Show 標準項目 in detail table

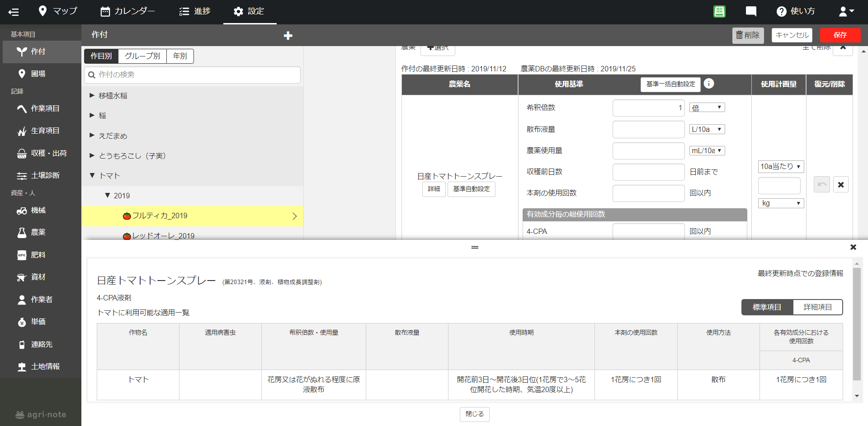coord(767,307)
